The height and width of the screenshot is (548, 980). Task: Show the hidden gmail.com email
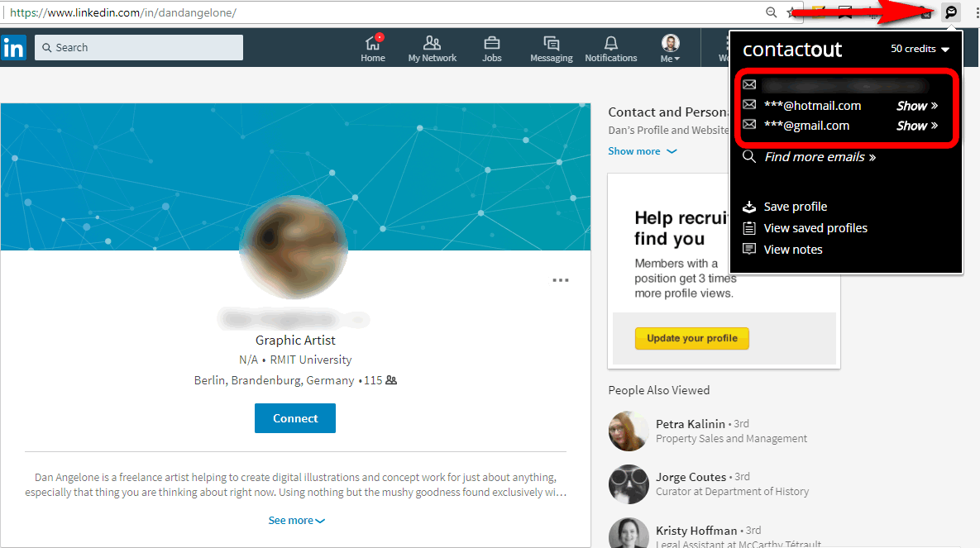click(916, 126)
